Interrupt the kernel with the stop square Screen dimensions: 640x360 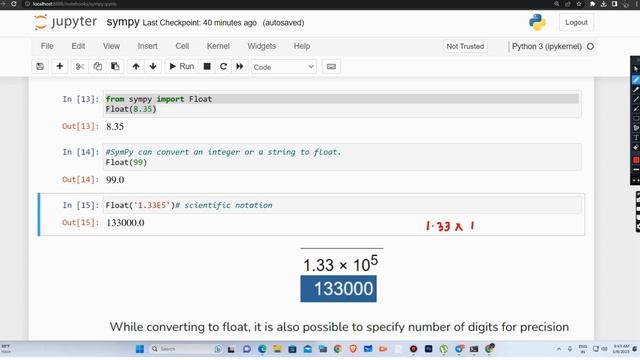[x=207, y=67]
